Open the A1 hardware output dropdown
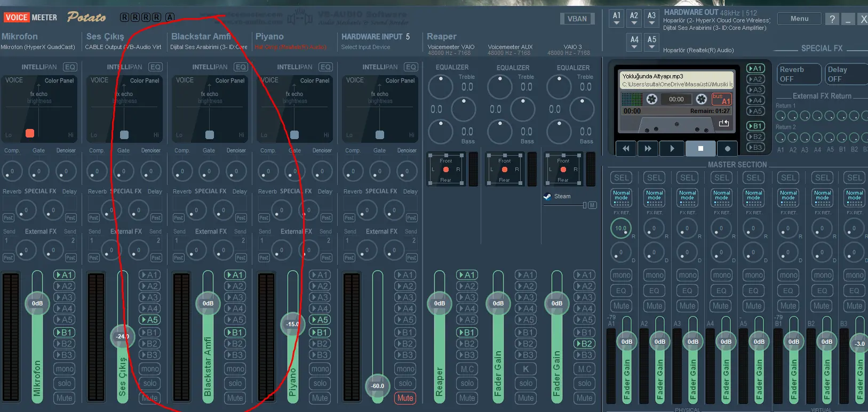Screen dimensions: 868x412 click(x=617, y=19)
